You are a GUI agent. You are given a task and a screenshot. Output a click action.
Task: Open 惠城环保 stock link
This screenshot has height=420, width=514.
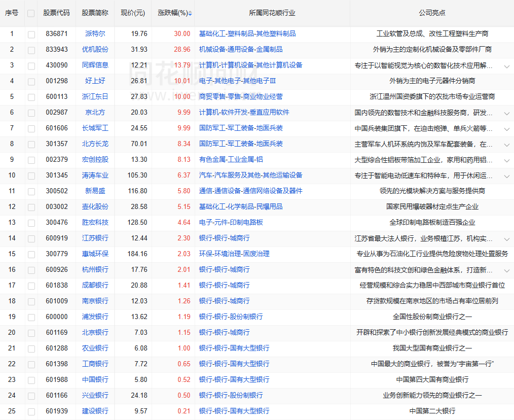point(95,254)
